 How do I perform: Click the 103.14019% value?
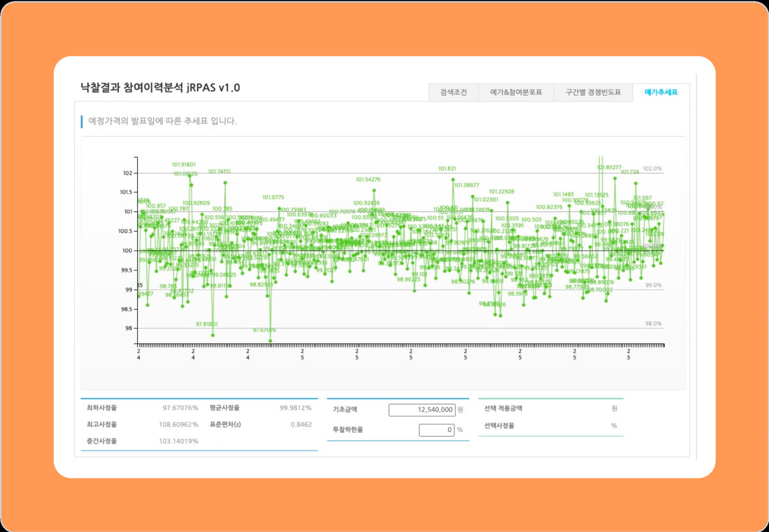coord(179,441)
